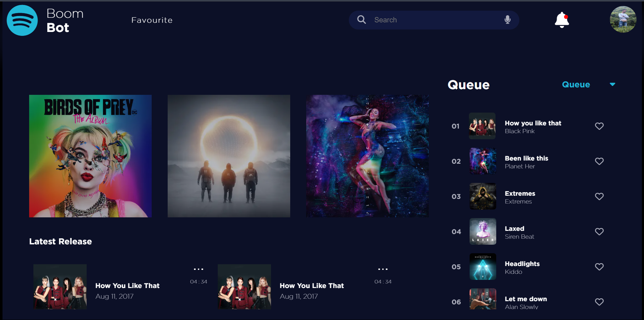Open more options for the first Latest Release track
The height and width of the screenshot is (320, 644).
tap(199, 269)
